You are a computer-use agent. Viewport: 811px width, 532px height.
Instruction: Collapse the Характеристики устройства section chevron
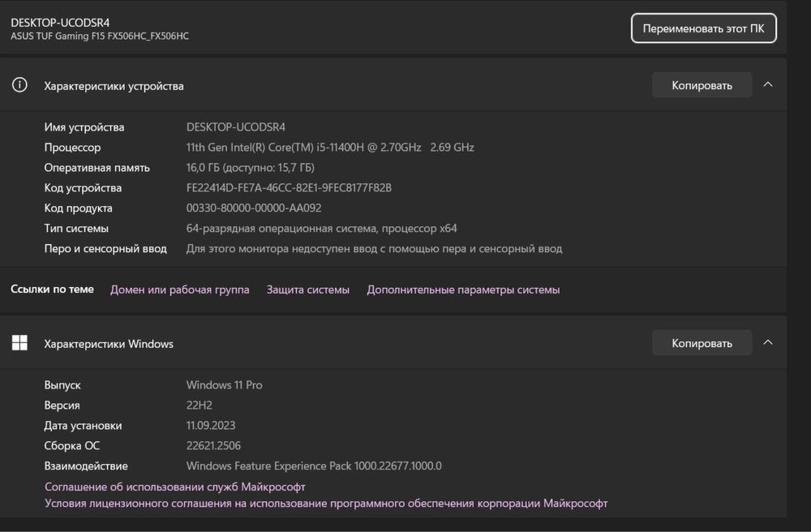pos(768,84)
